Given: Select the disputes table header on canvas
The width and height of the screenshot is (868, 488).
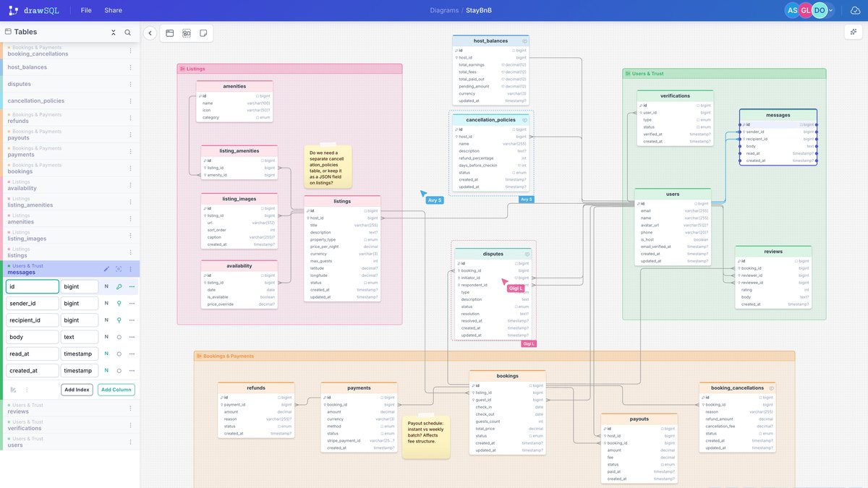Looking at the screenshot, I should [x=493, y=254].
